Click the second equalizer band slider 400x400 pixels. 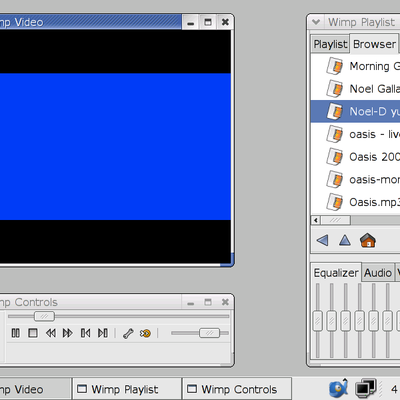tap(332, 321)
